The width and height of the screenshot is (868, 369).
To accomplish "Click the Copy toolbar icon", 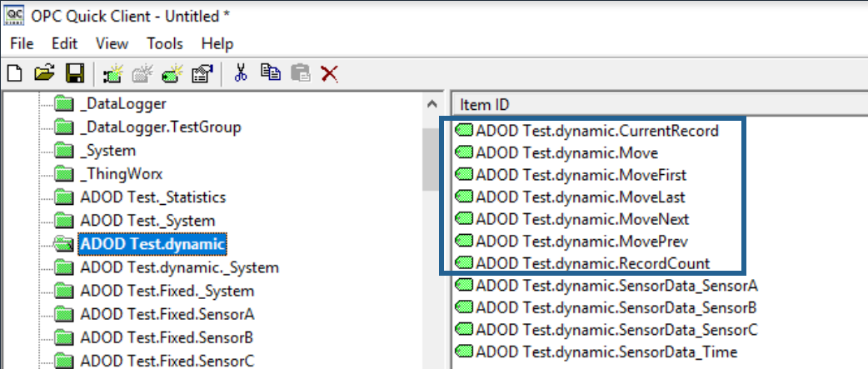I will [x=270, y=72].
